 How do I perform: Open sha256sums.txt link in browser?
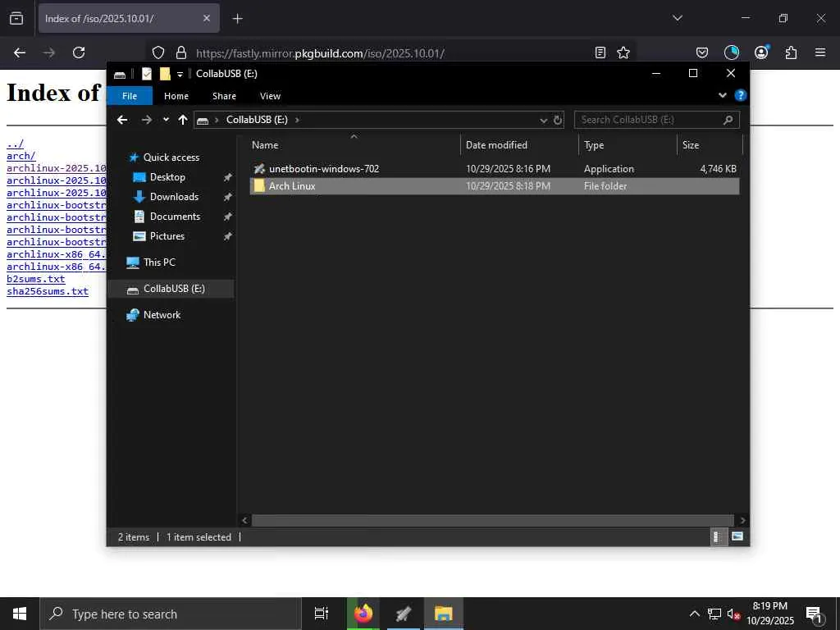click(48, 291)
